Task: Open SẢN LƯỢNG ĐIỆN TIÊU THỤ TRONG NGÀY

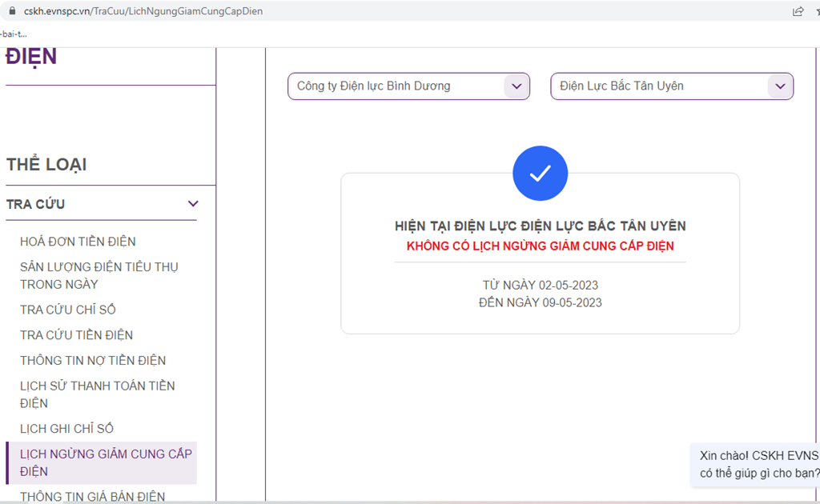Action: click(x=99, y=276)
